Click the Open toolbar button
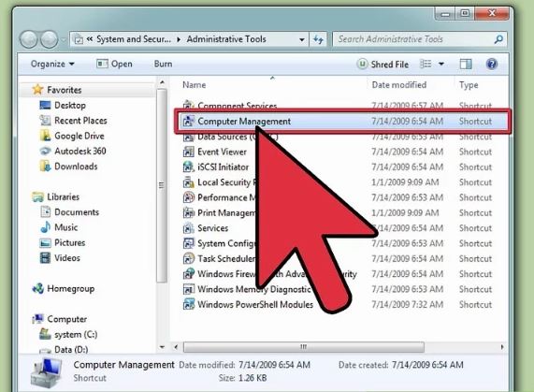Image resolution: width=534 pixels, height=392 pixels. 114,64
